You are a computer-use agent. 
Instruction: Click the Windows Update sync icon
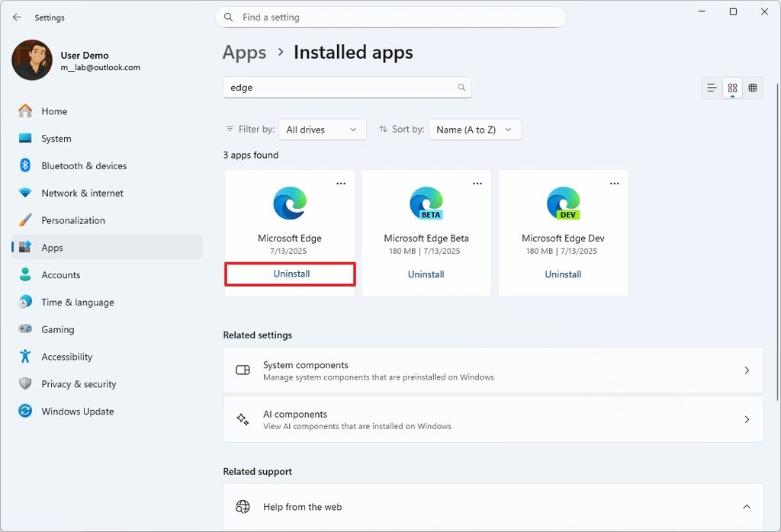pyautogui.click(x=25, y=411)
